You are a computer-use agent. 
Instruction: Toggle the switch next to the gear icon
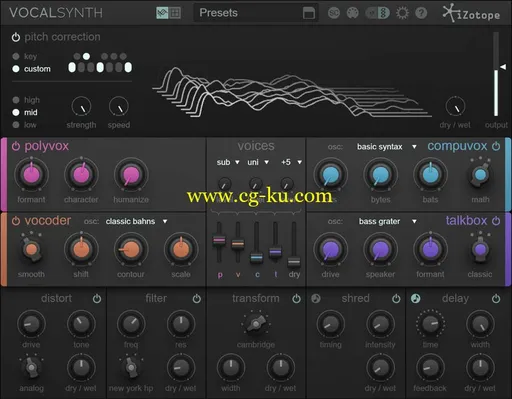pos(378,13)
